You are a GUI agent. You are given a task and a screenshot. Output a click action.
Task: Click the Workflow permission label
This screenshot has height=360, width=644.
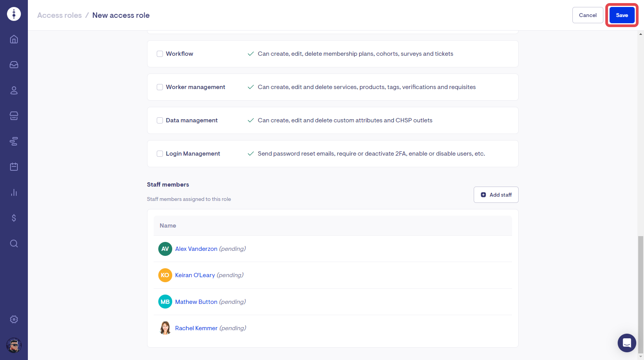pyautogui.click(x=180, y=54)
